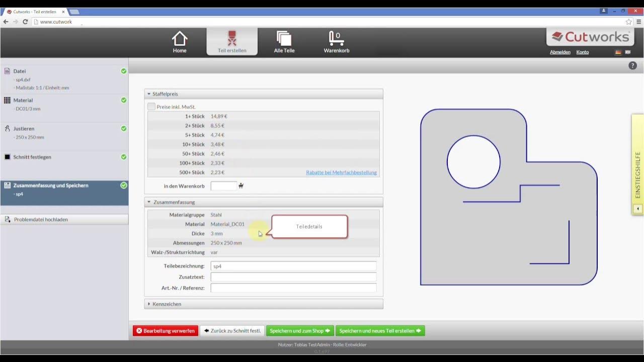Click Zurück zu Schnitt festl. button
Image resolution: width=644 pixels, height=362 pixels.
pos(232,331)
